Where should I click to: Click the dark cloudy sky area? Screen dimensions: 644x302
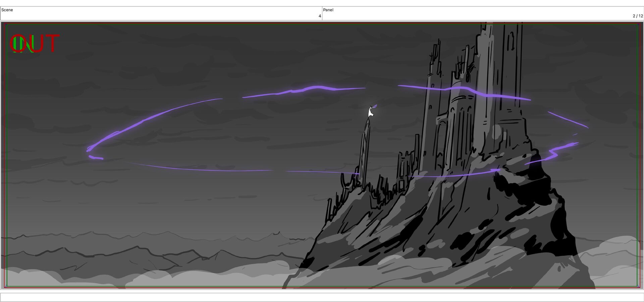tap(201, 60)
